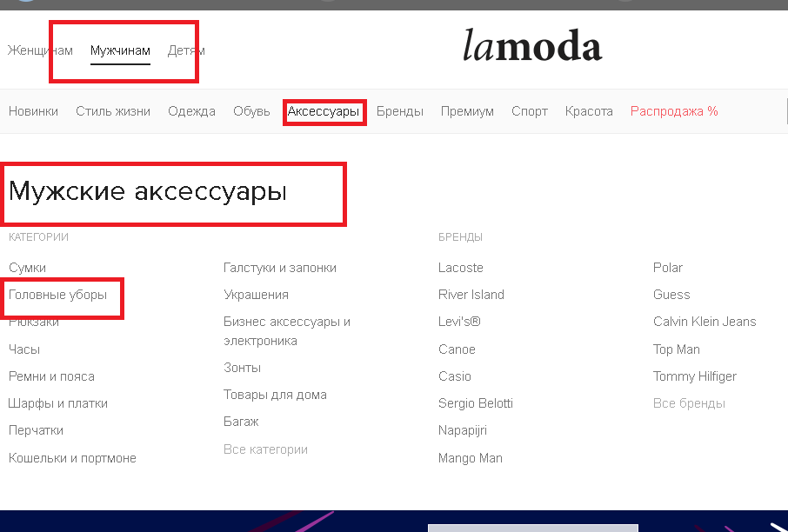Open the Бренды menu
788x532 pixels.
point(400,111)
